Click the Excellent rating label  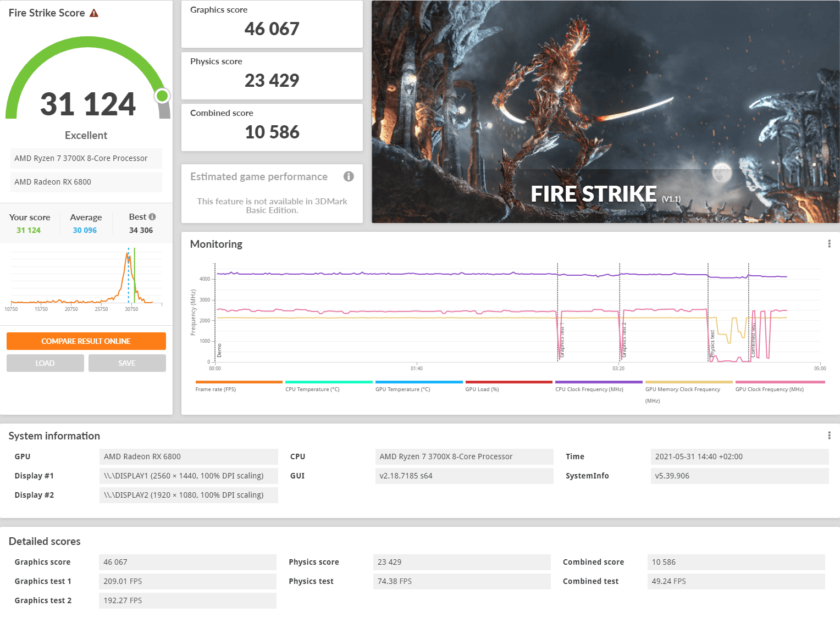(x=86, y=135)
